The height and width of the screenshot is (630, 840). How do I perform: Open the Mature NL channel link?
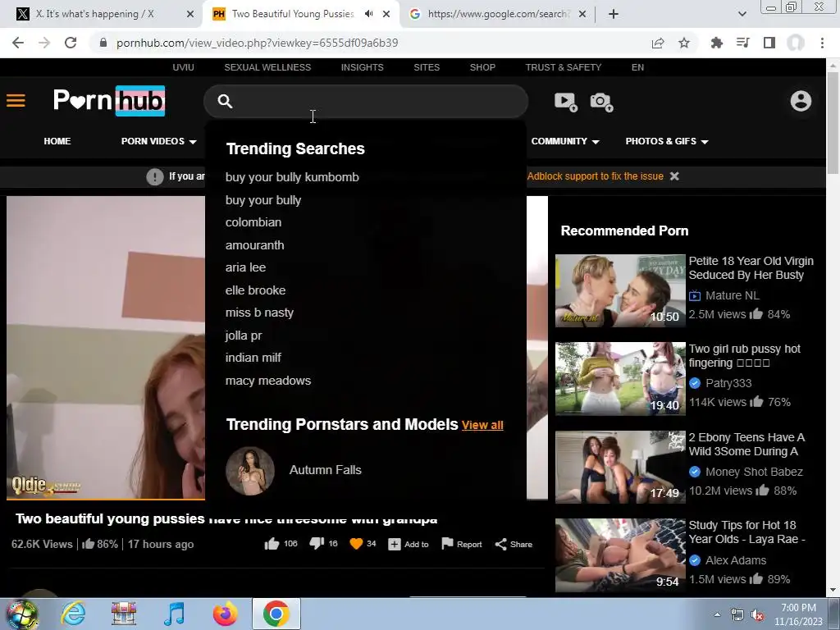coord(733,295)
